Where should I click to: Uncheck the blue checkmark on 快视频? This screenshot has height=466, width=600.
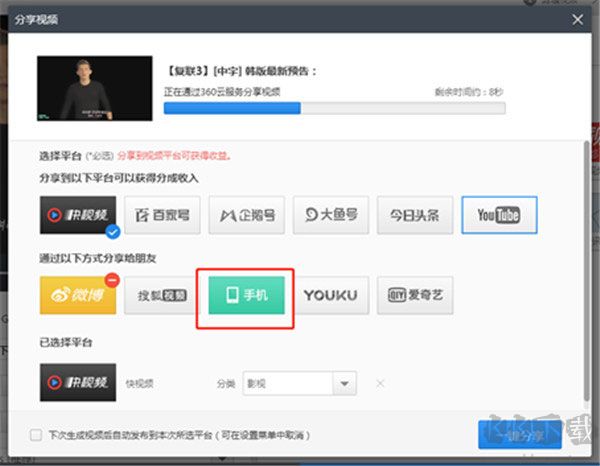pyautogui.click(x=112, y=231)
